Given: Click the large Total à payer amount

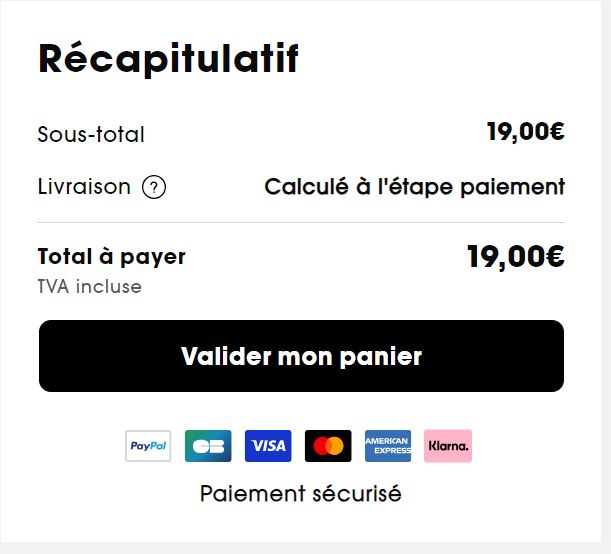Looking at the screenshot, I should 516,257.
